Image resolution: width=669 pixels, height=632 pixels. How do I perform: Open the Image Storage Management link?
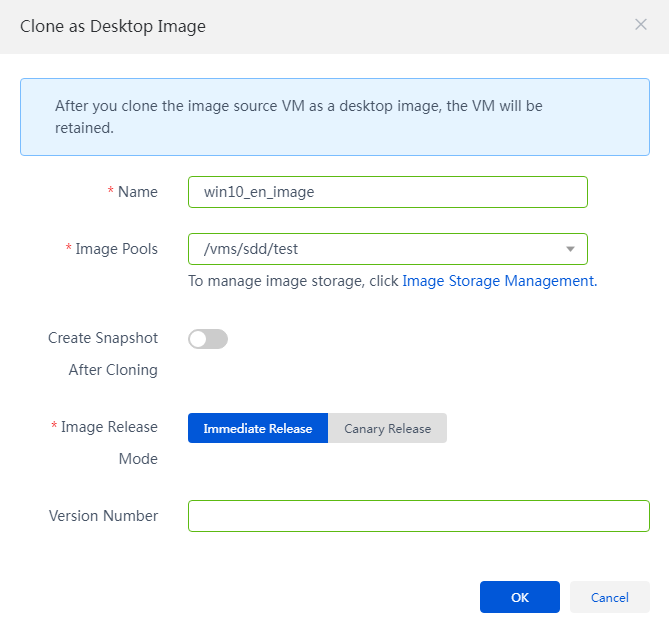[500, 281]
